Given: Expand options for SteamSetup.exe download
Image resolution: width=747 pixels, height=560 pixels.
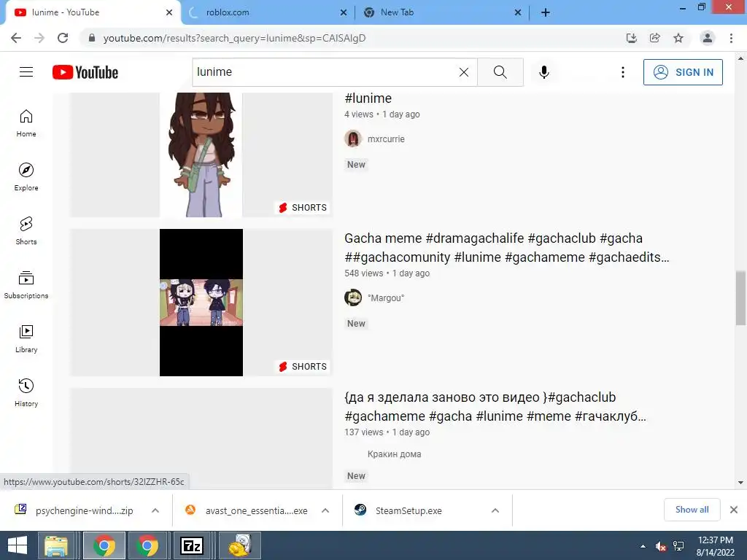Looking at the screenshot, I should click(495, 510).
